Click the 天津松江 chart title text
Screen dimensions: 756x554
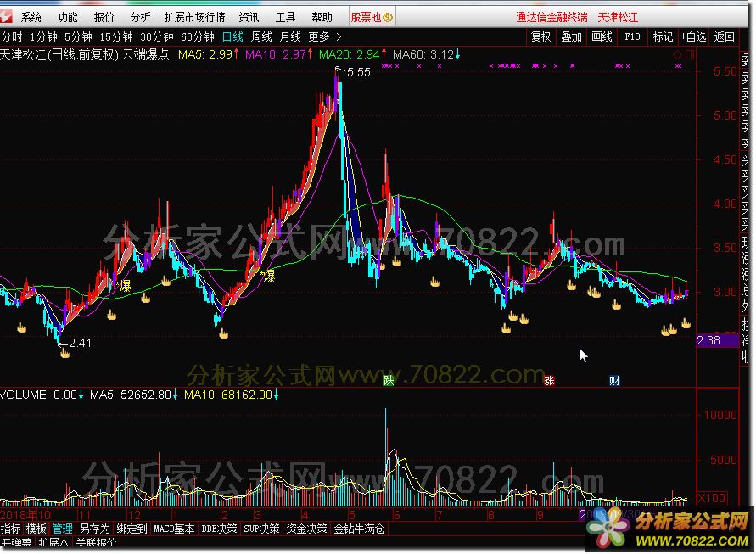click(x=24, y=54)
